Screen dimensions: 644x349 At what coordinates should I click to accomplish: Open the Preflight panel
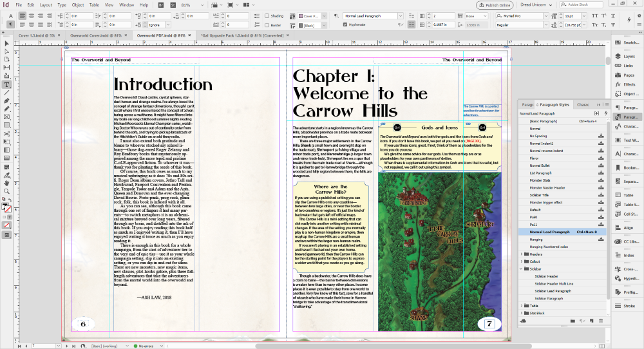(627, 292)
